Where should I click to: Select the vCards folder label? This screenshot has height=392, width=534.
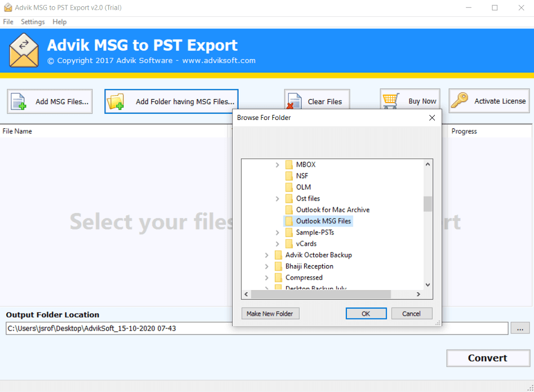click(x=306, y=244)
